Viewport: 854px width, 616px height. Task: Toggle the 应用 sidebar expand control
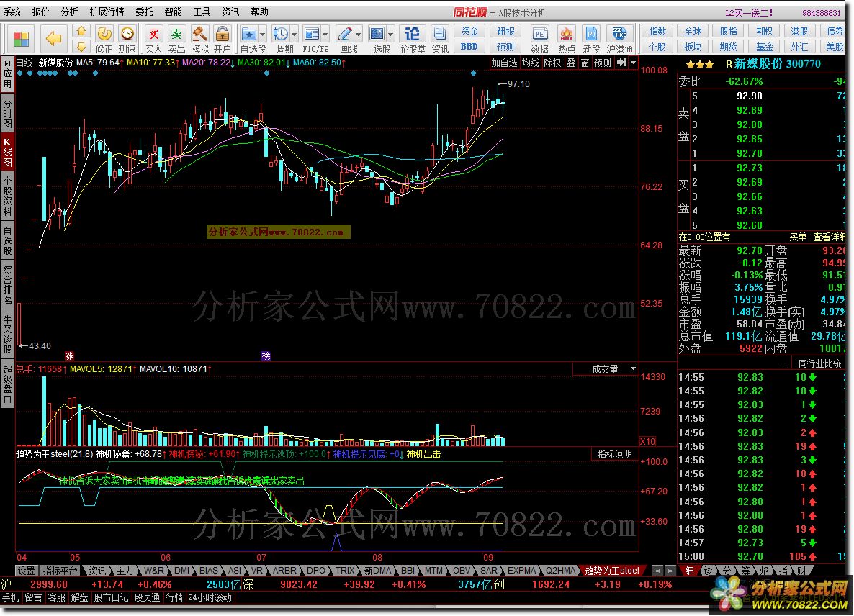pyautogui.click(x=7, y=75)
